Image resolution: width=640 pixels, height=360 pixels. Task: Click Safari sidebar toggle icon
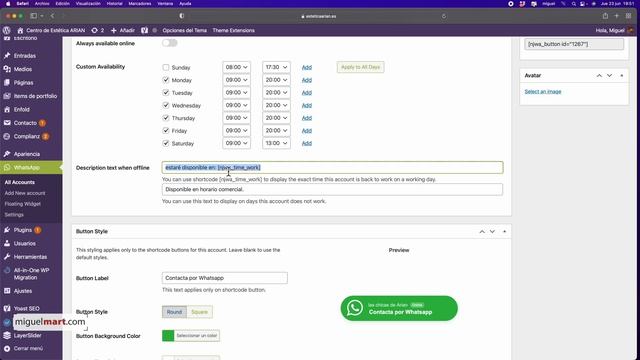[x=33, y=16]
